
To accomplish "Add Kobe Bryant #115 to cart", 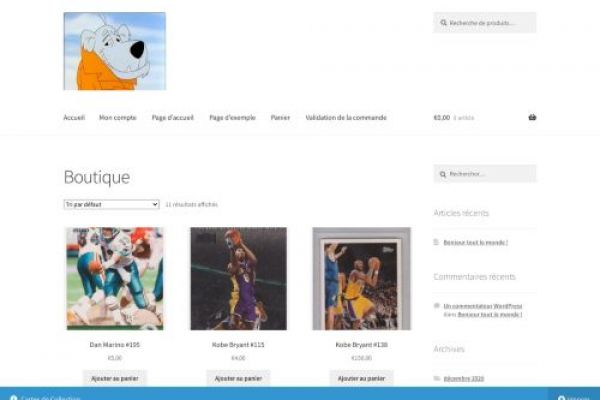I will point(238,378).
